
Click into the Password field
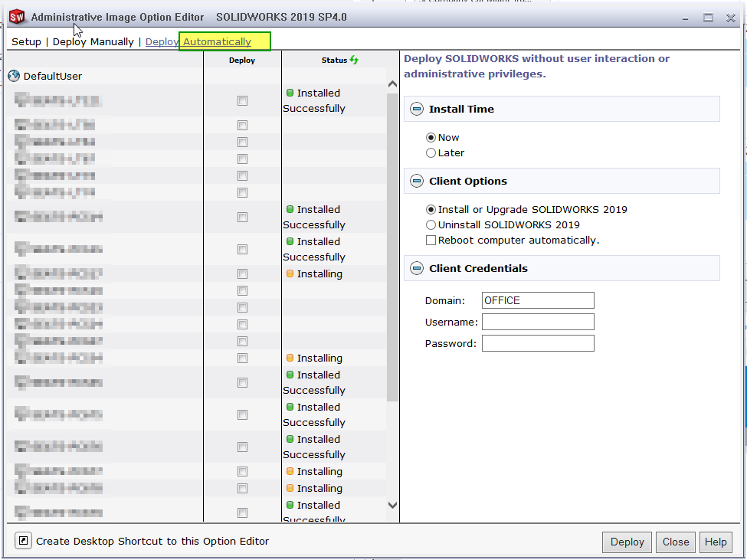(538, 343)
